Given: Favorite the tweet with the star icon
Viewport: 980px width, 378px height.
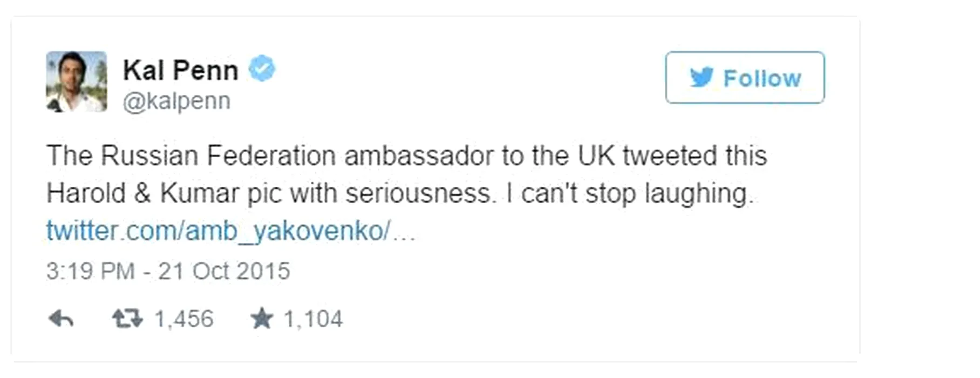Looking at the screenshot, I should click(x=262, y=319).
